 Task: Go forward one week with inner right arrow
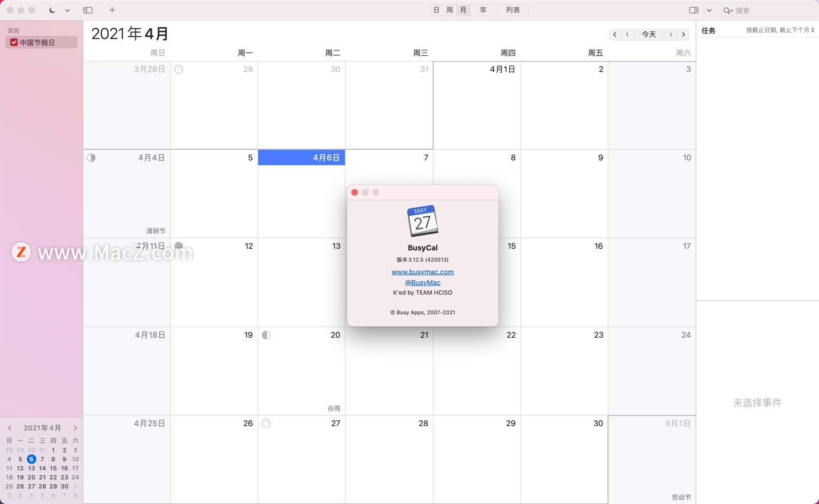coord(671,35)
